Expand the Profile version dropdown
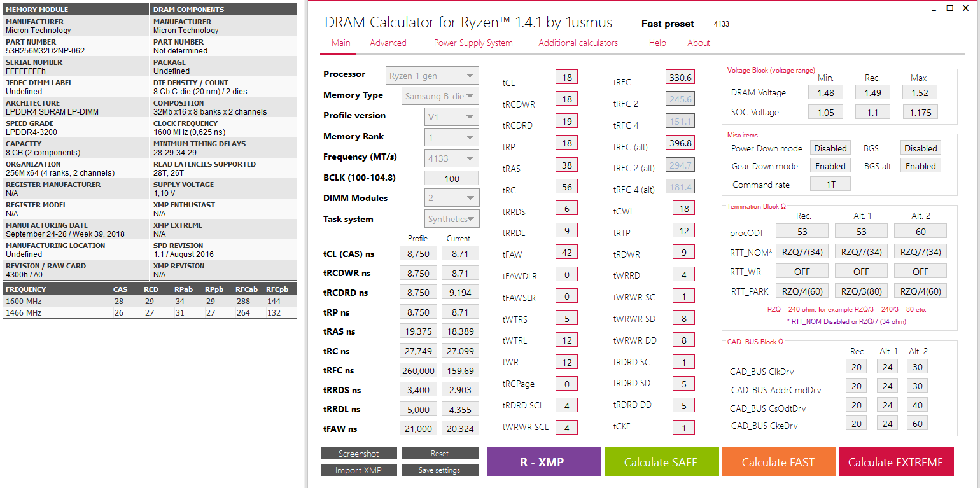This screenshot has height=488, width=980. pos(452,117)
